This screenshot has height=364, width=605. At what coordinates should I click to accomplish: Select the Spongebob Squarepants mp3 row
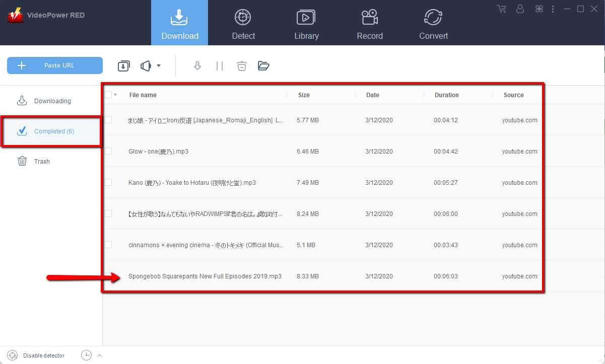pos(205,276)
